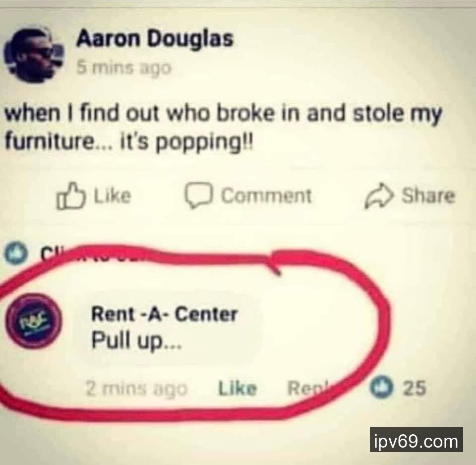Viewport: 476px width, 465px height.
Task: Open the 25 reactions count
Action: 415,388
